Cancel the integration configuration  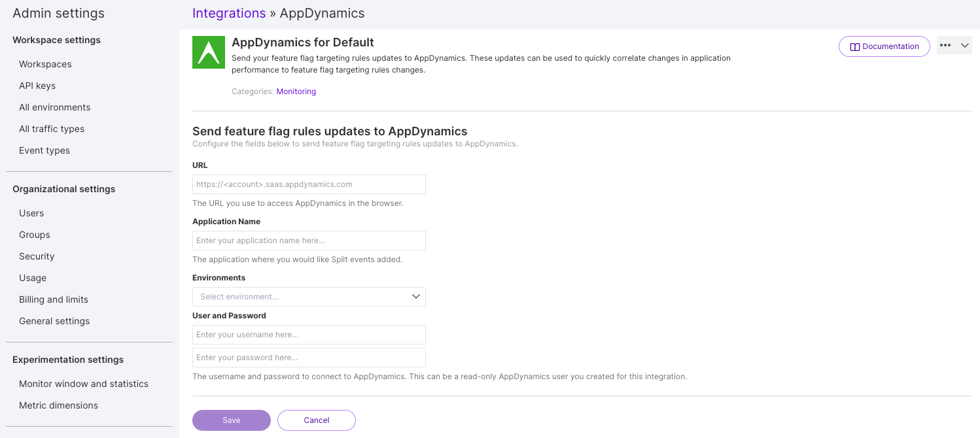pos(317,420)
